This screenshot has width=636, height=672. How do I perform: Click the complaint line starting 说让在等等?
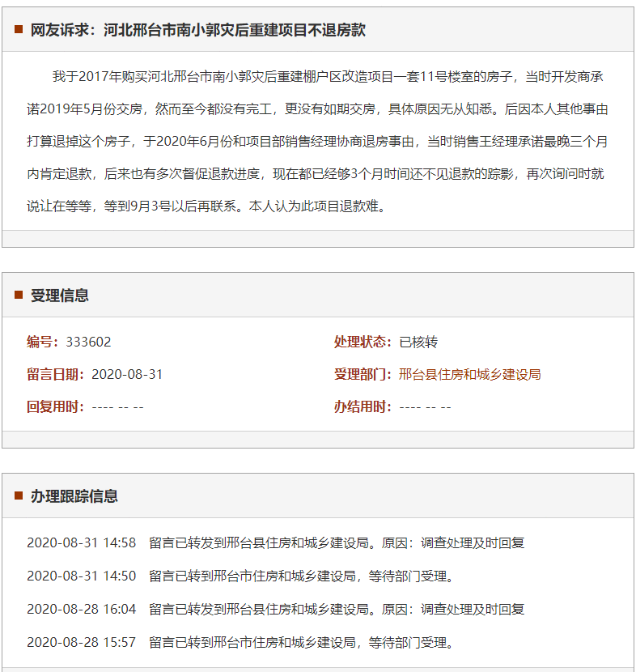[x=207, y=206]
